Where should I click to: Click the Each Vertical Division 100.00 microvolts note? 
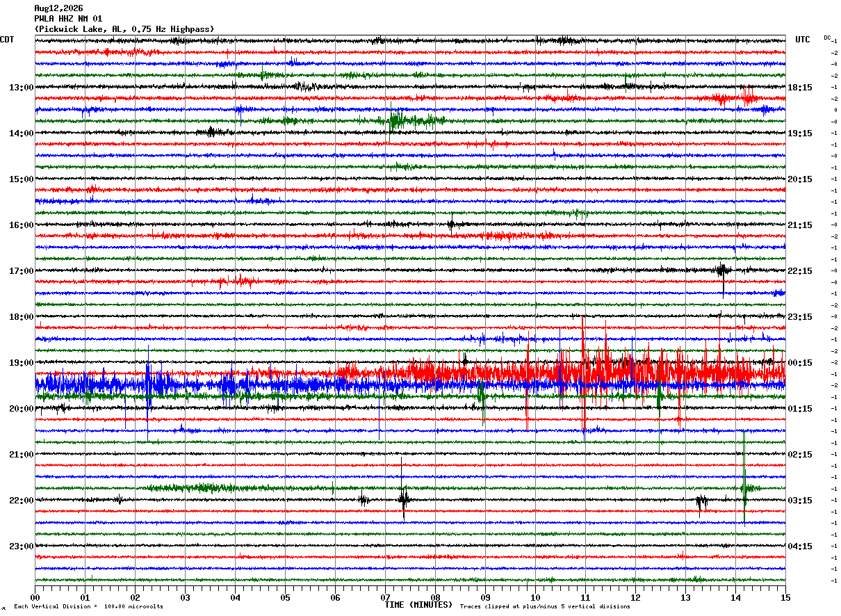[x=89, y=606]
